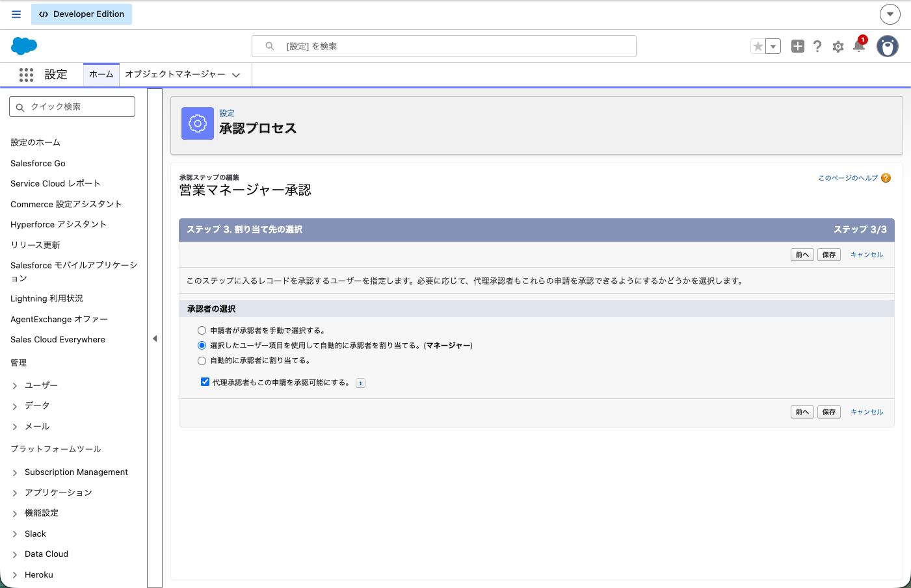Select 選択したユーザー項目を使用して radio
The height and width of the screenshot is (588, 911).
tap(202, 346)
